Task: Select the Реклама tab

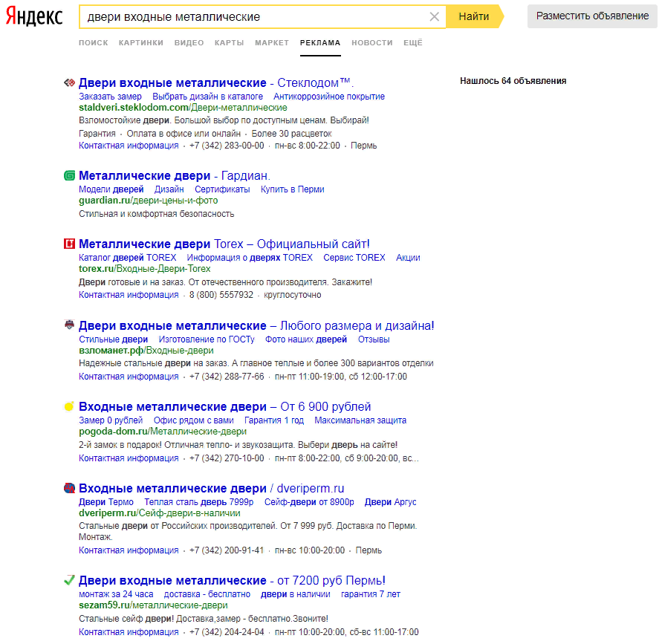Action: (320, 42)
